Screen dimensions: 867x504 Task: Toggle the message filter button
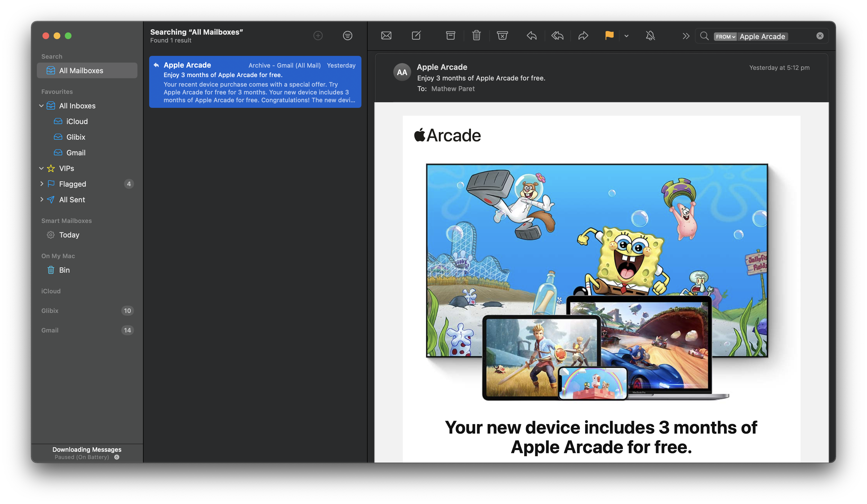pyautogui.click(x=347, y=35)
